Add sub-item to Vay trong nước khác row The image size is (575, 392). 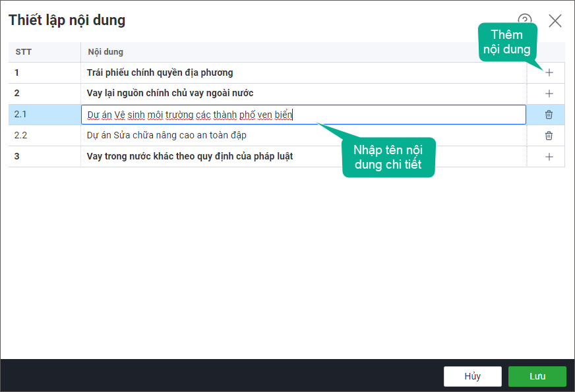coord(549,157)
